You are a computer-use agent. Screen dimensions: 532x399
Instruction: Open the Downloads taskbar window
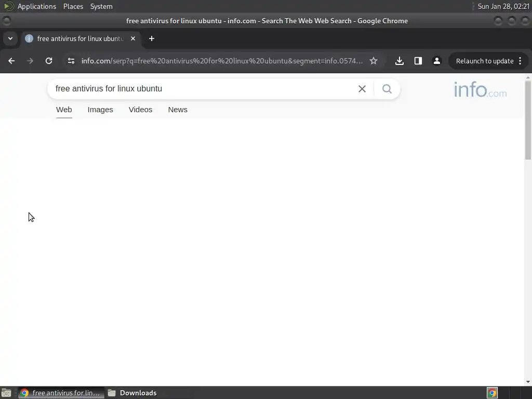[x=132, y=393]
